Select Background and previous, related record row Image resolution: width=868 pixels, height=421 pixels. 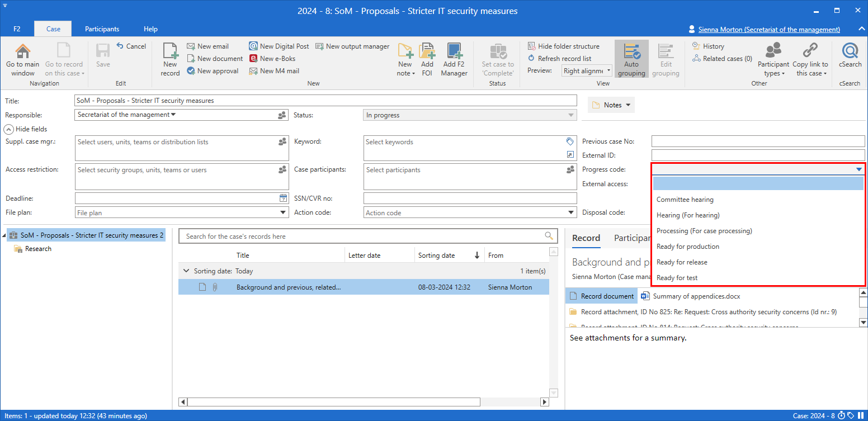pyautogui.click(x=364, y=287)
